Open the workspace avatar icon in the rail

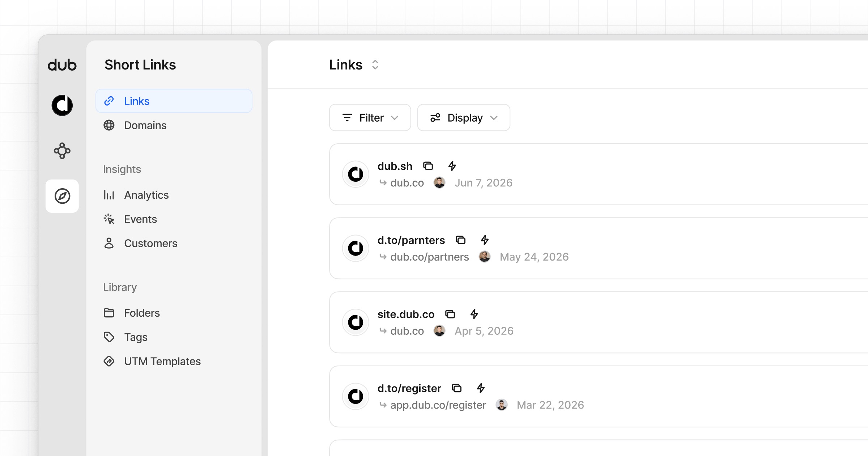[x=62, y=105]
